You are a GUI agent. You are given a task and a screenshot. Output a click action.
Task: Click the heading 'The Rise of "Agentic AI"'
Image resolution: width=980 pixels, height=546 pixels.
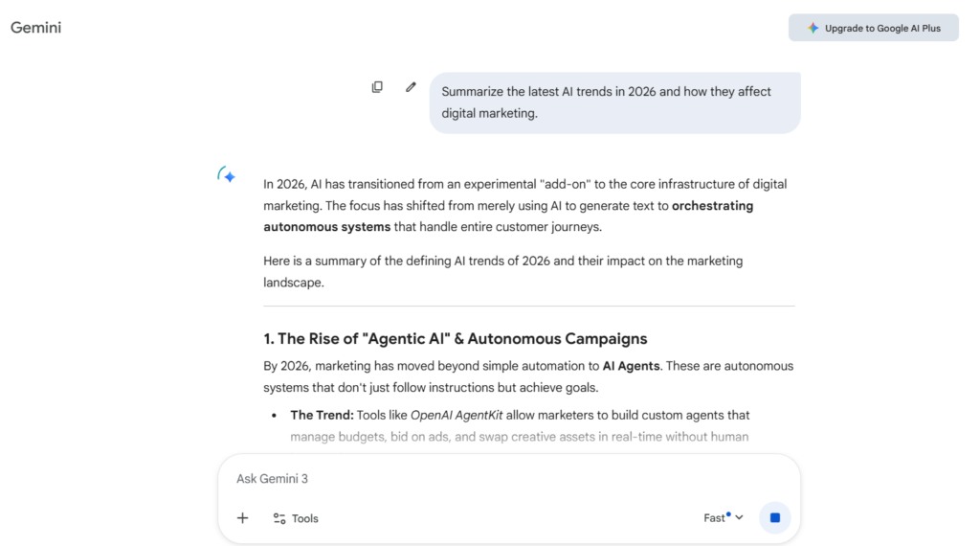click(455, 338)
